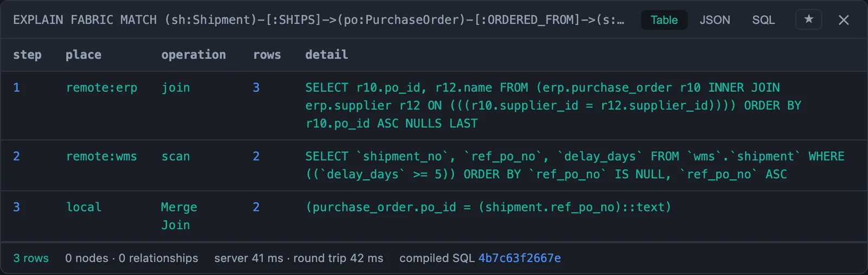Click the detail column header
The height and width of the screenshot is (275, 868).
[327, 54]
